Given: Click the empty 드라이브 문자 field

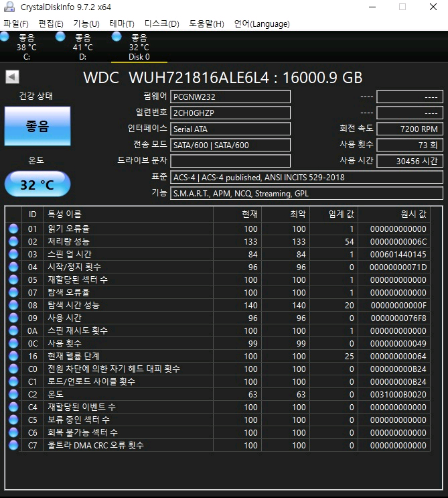Looking at the screenshot, I should (x=230, y=161).
